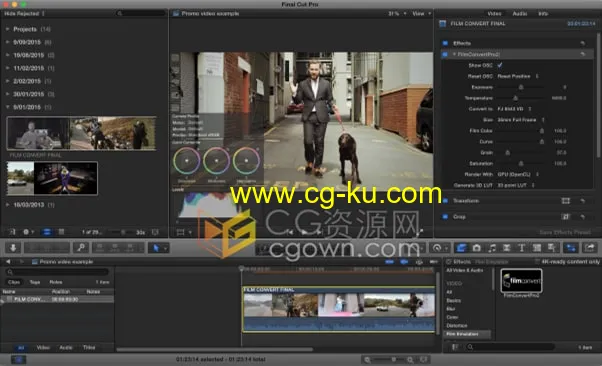602x366 pixels.
Task: Expand the 11/02/2015 event group
Action: [7, 68]
